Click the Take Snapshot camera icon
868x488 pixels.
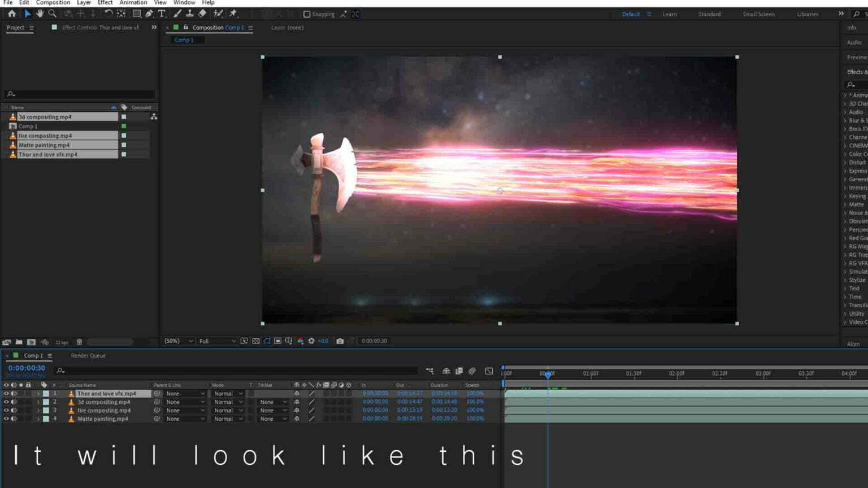(x=340, y=341)
